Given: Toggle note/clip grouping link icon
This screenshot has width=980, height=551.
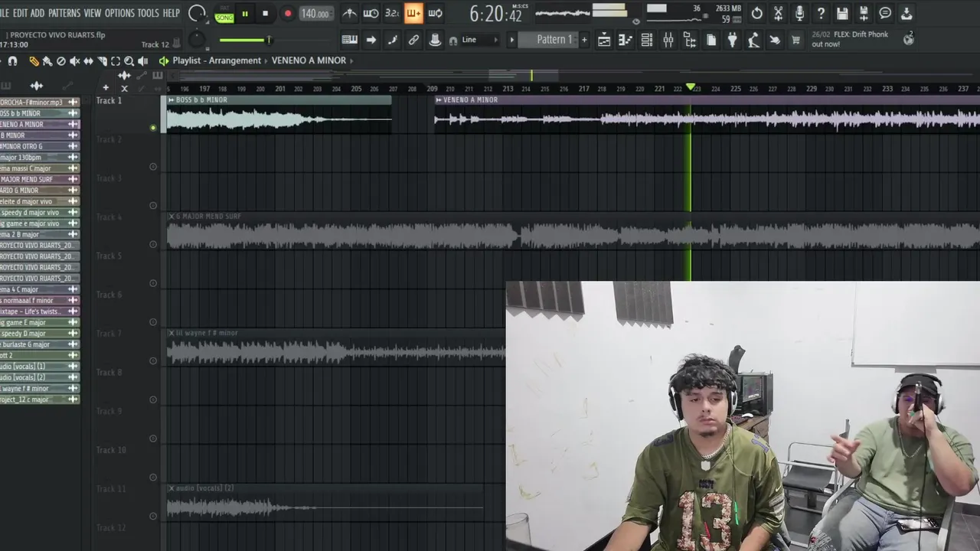Looking at the screenshot, I should [413, 40].
